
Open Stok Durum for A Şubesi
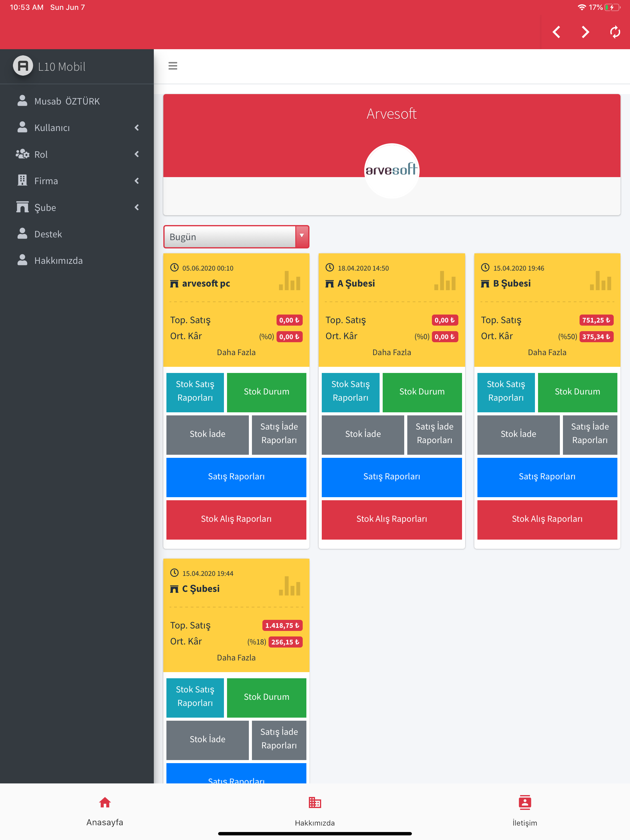click(x=422, y=392)
